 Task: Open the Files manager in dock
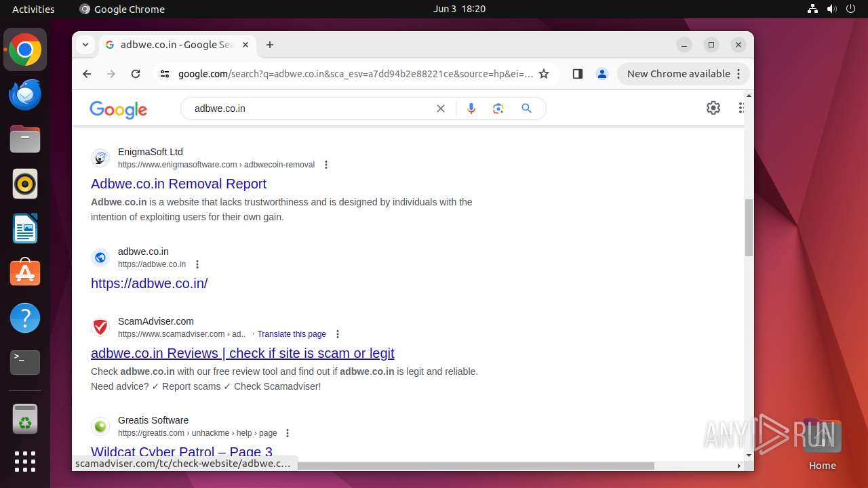tap(25, 140)
